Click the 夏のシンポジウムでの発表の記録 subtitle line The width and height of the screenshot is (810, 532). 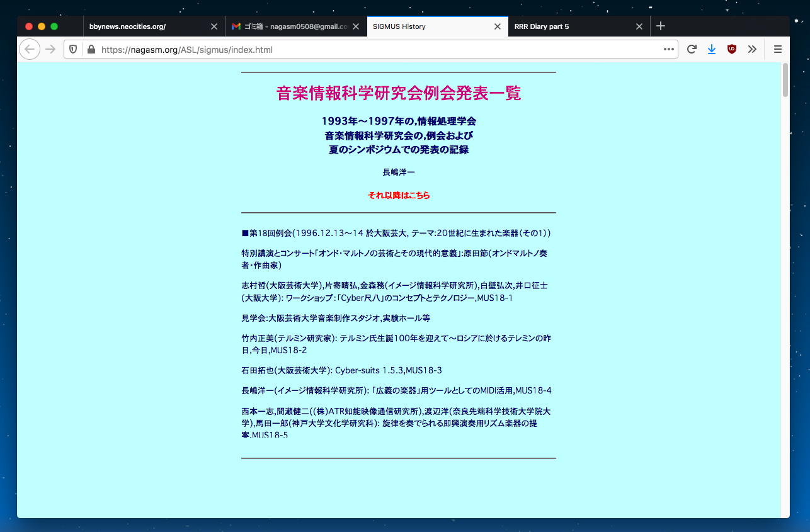click(399, 150)
